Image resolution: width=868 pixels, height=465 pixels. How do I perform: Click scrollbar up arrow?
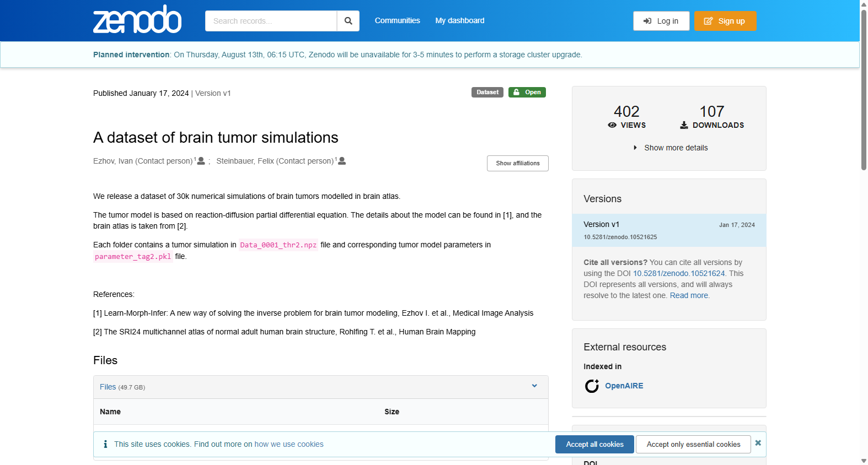coord(864,4)
